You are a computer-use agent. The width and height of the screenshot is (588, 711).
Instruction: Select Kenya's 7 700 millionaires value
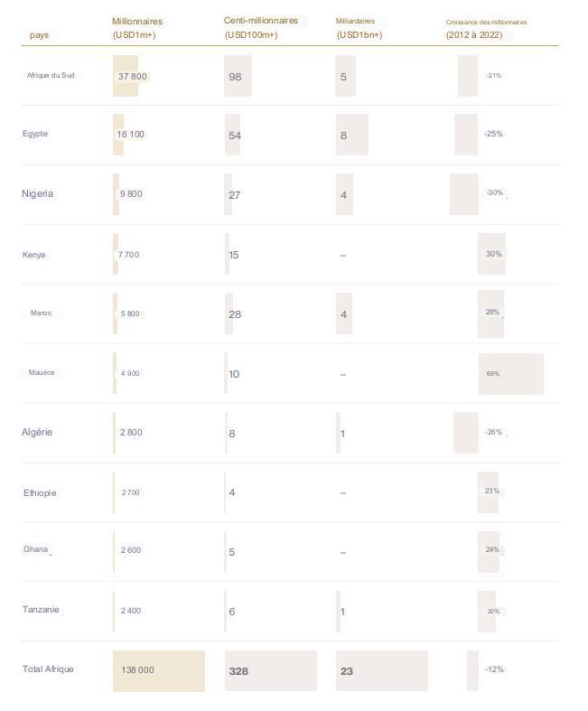(129, 255)
